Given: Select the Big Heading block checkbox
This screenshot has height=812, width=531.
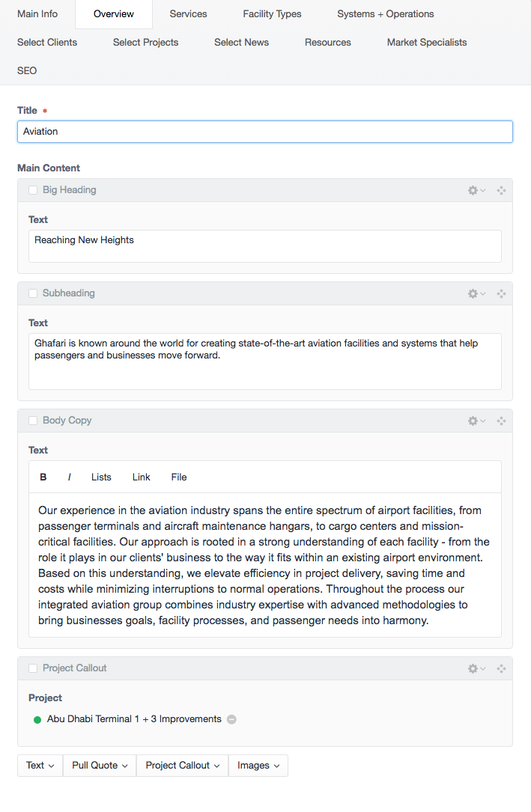Looking at the screenshot, I should coord(33,190).
